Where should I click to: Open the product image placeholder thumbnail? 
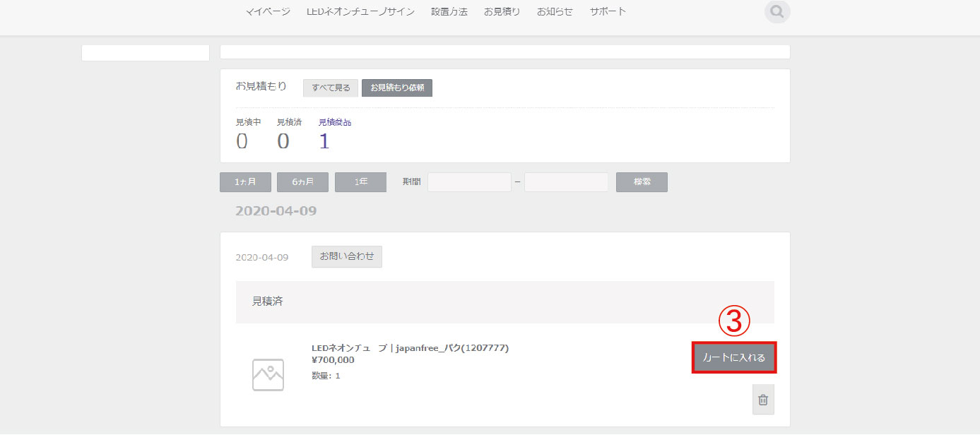268,375
